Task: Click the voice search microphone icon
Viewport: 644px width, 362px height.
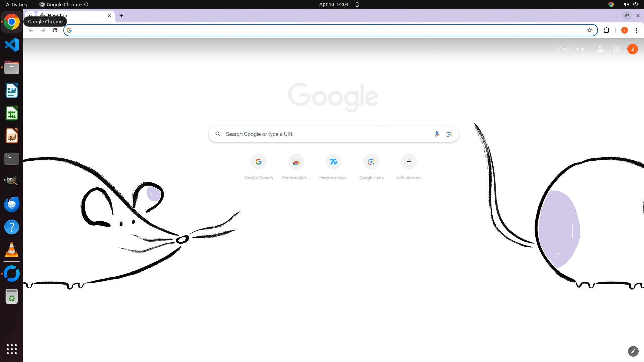Action: pos(436,134)
